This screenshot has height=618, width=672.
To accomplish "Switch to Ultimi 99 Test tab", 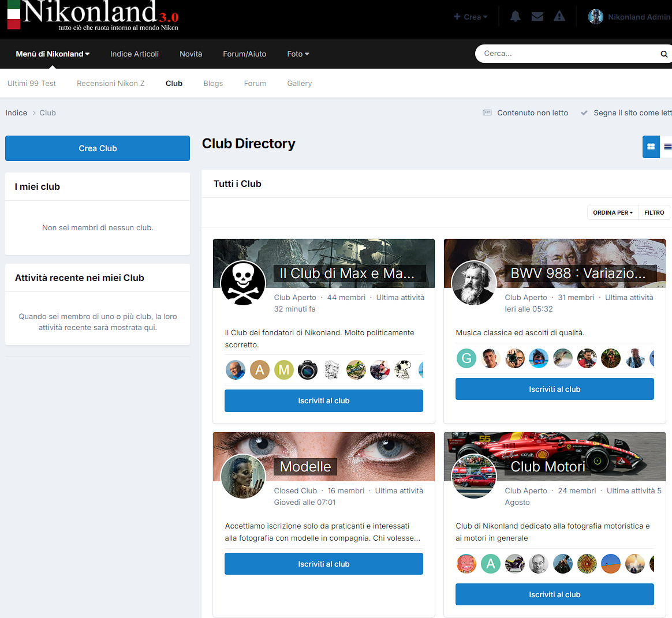I will point(31,84).
